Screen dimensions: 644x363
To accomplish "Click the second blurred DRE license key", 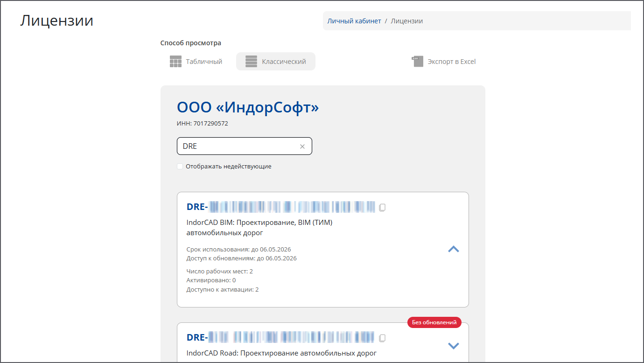I will pos(281,337).
